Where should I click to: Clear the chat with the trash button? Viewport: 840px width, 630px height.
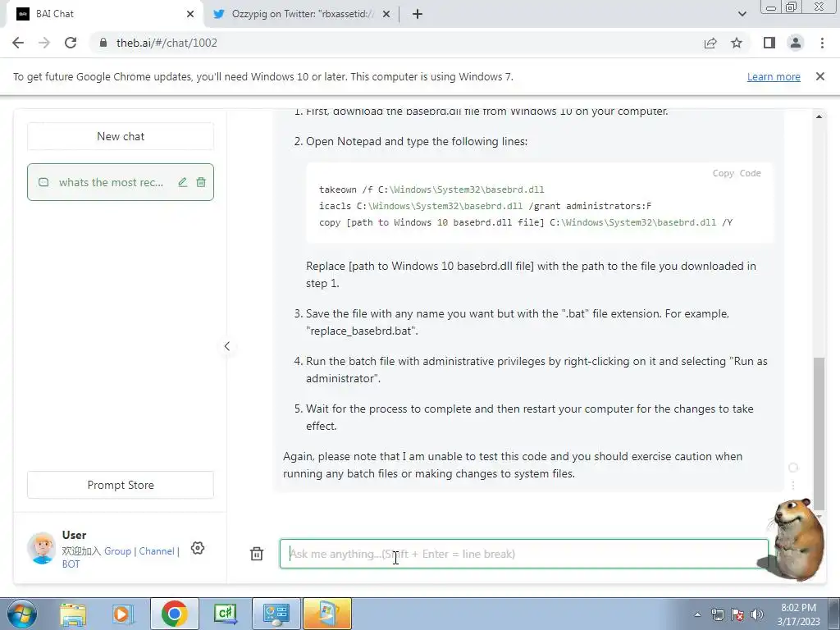click(x=257, y=554)
